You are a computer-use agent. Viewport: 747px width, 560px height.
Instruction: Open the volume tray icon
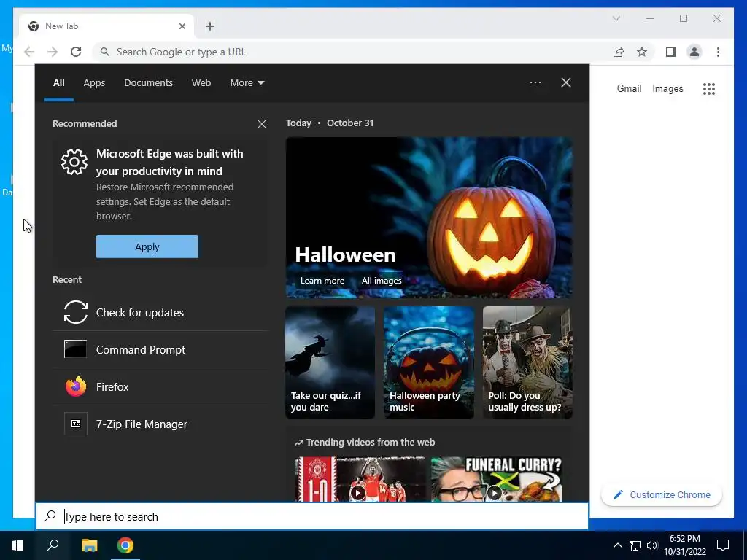pos(652,545)
